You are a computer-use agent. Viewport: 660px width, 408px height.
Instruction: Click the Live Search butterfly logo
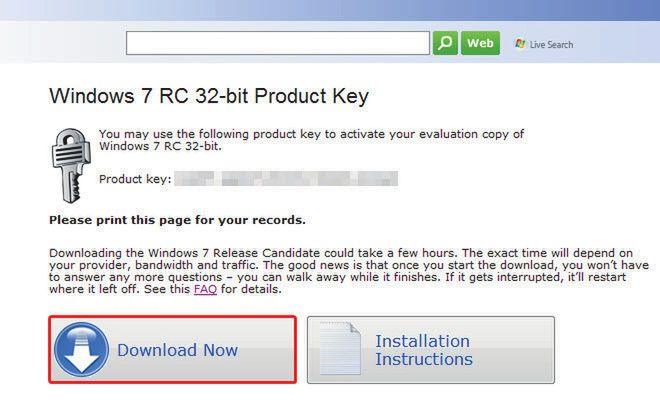tap(520, 44)
